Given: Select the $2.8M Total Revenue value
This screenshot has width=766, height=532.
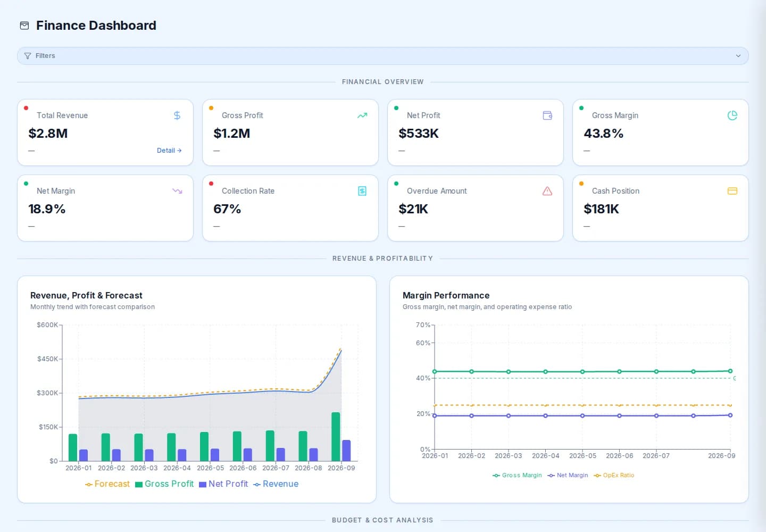Looking at the screenshot, I should (48, 134).
